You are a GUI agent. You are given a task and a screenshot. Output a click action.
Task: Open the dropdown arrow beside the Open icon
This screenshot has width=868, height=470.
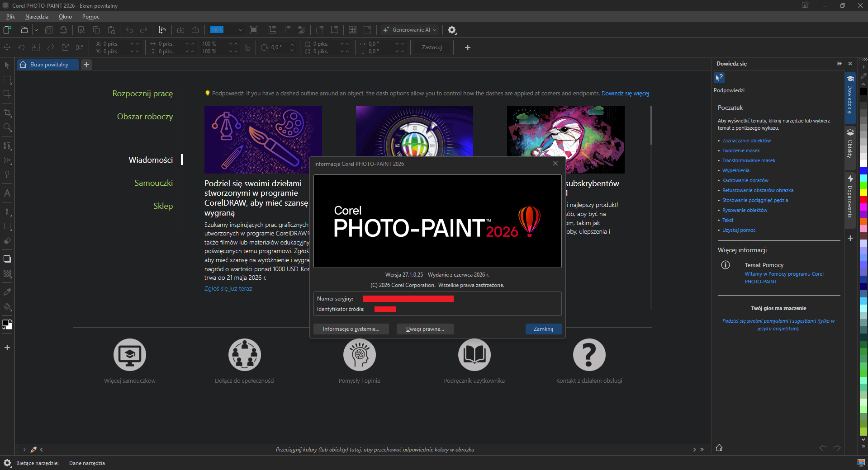tap(36, 30)
